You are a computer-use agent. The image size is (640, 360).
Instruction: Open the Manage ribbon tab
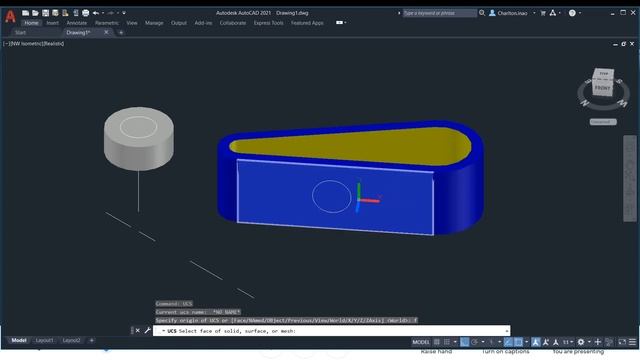154,23
